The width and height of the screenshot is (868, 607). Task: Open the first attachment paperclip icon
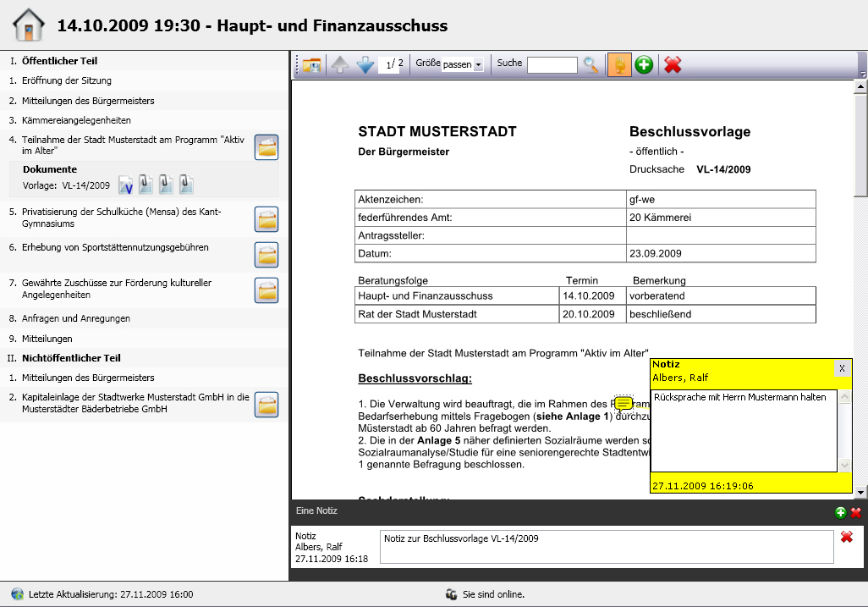point(146,185)
